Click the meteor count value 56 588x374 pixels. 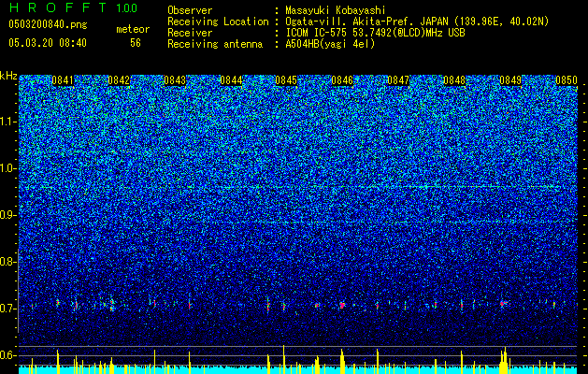tap(136, 43)
